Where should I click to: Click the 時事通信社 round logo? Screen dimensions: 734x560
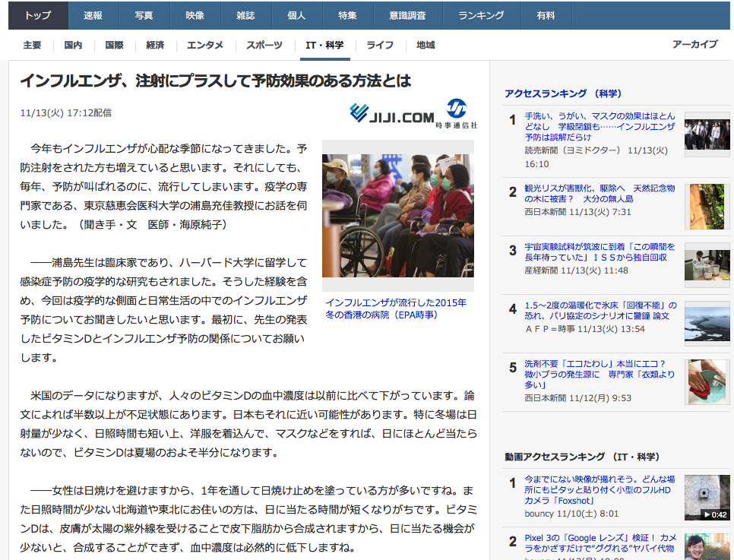[x=457, y=113]
